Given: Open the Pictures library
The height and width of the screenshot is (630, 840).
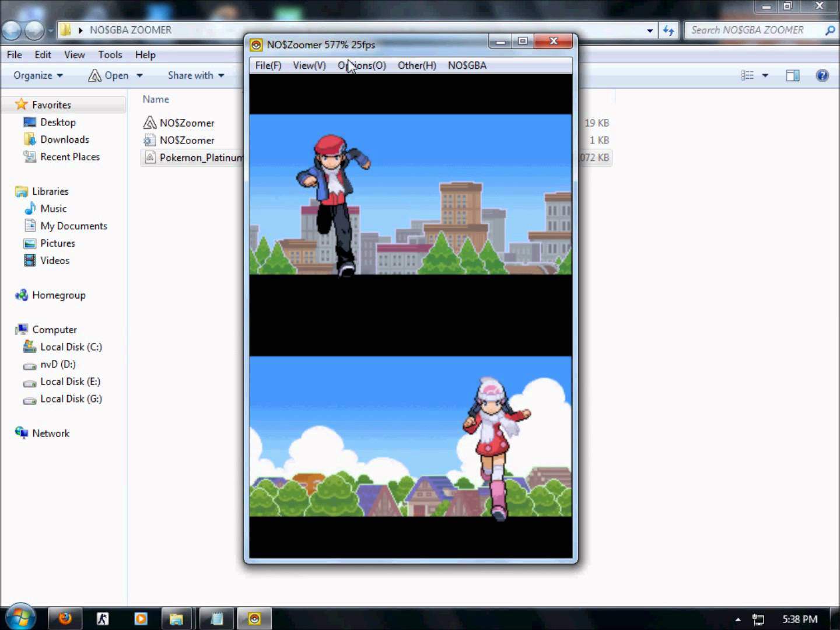Looking at the screenshot, I should click(57, 243).
